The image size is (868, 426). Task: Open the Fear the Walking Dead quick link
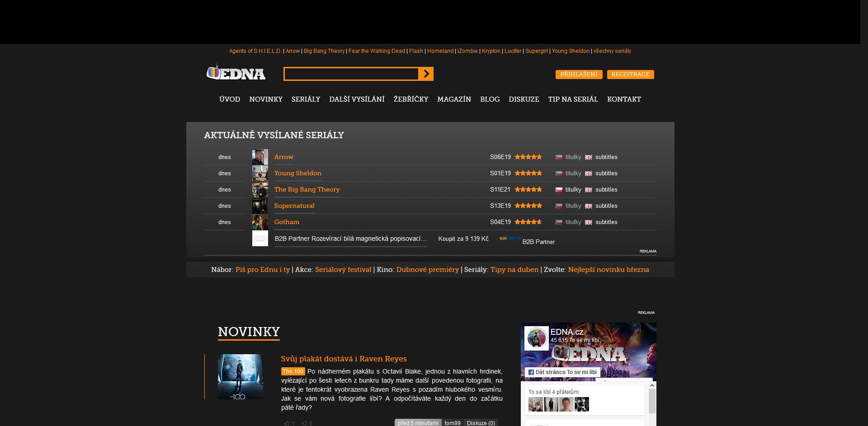pyautogui.click(x=377, y=51)
